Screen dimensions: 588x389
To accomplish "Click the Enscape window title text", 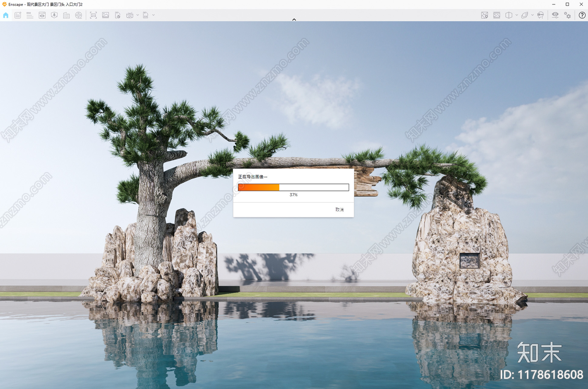I will [46, 4].
